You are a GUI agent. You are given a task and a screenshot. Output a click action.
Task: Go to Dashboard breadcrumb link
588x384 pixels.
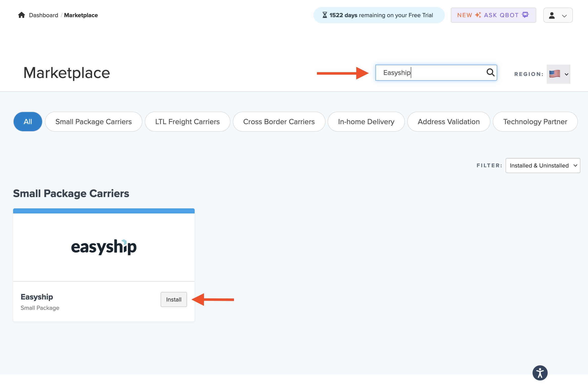pos(44,15)
